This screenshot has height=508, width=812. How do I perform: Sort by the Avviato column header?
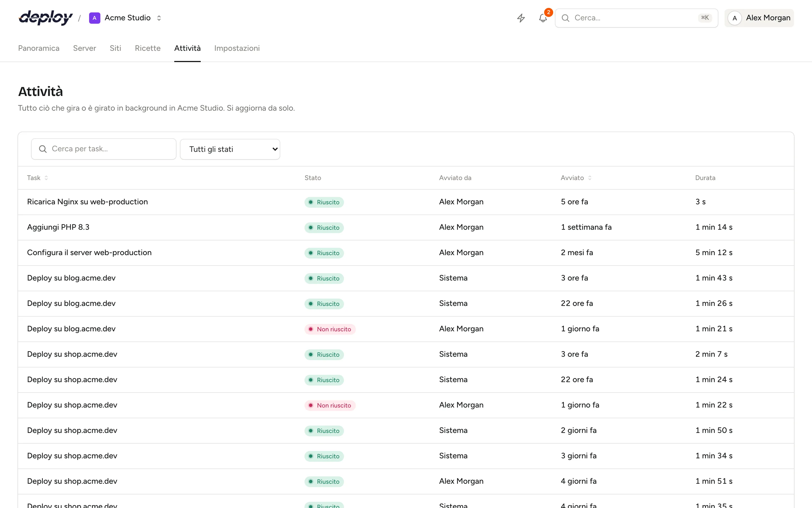click(x=572, y=178)
